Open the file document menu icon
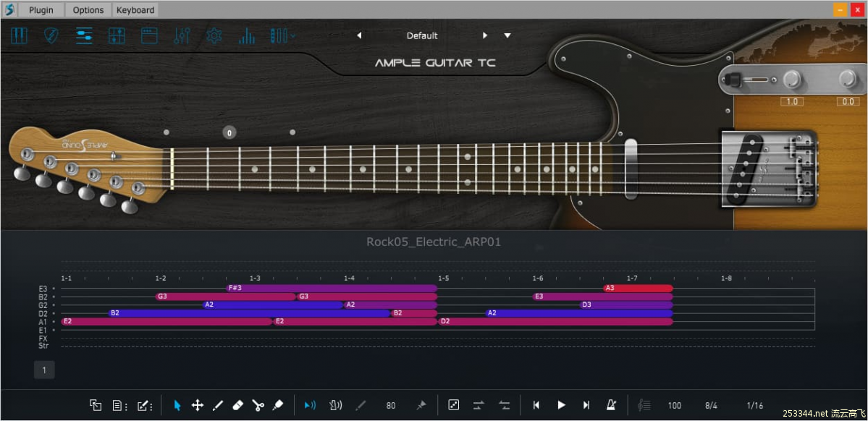 point(120,406)
